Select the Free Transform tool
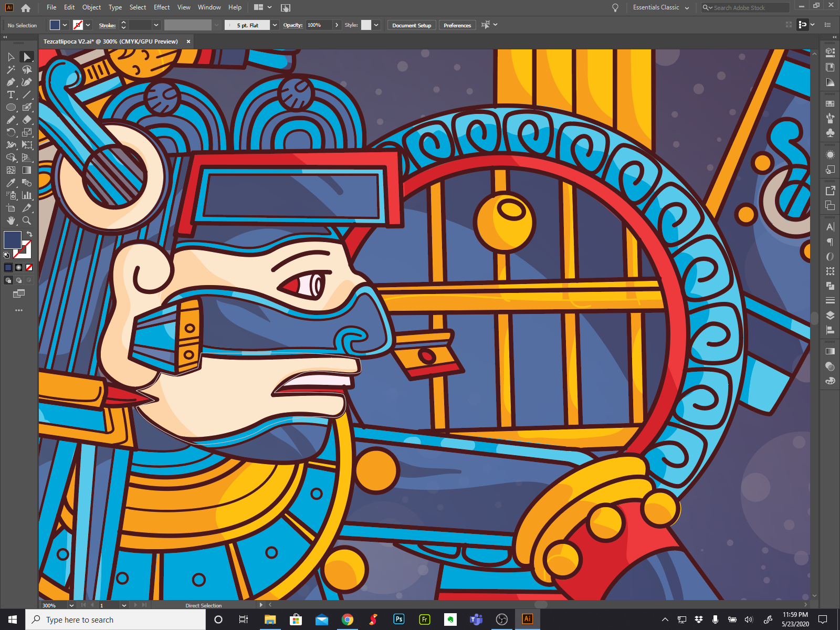This screenshot has height=630, width=840. point(27,145)
